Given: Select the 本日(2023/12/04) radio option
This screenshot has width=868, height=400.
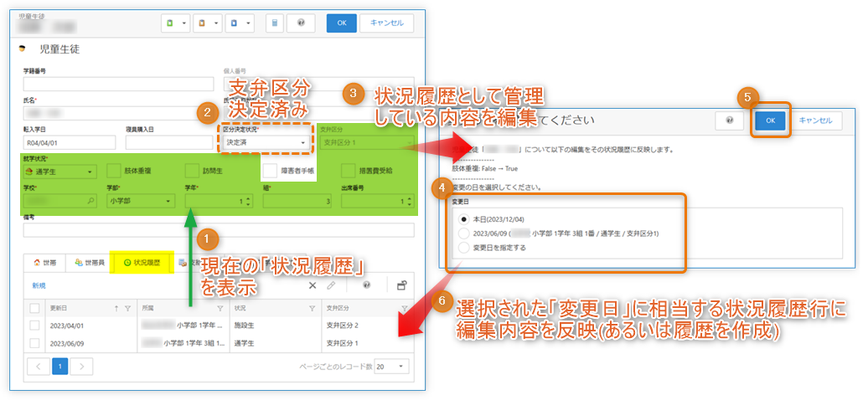Looking at the screenshot, I should [x=464, y=219].
